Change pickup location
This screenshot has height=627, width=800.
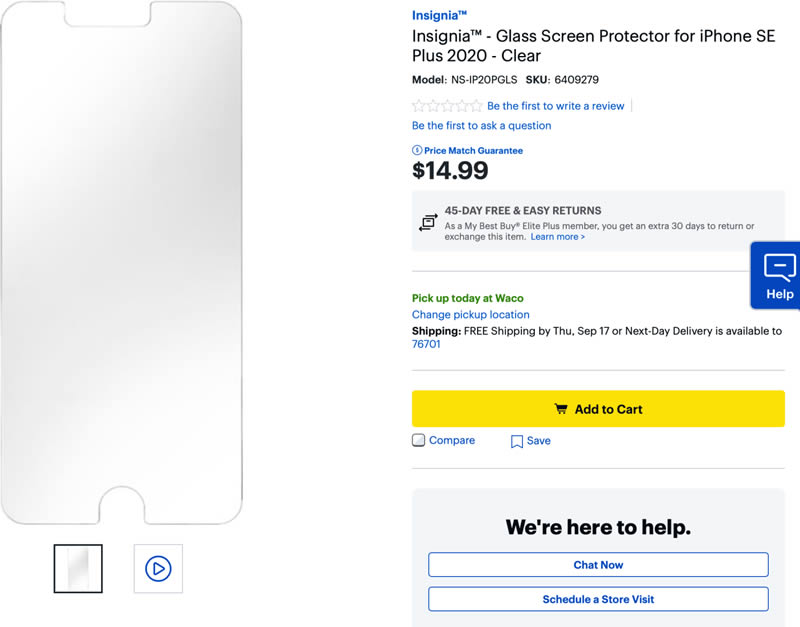(470, 315)
